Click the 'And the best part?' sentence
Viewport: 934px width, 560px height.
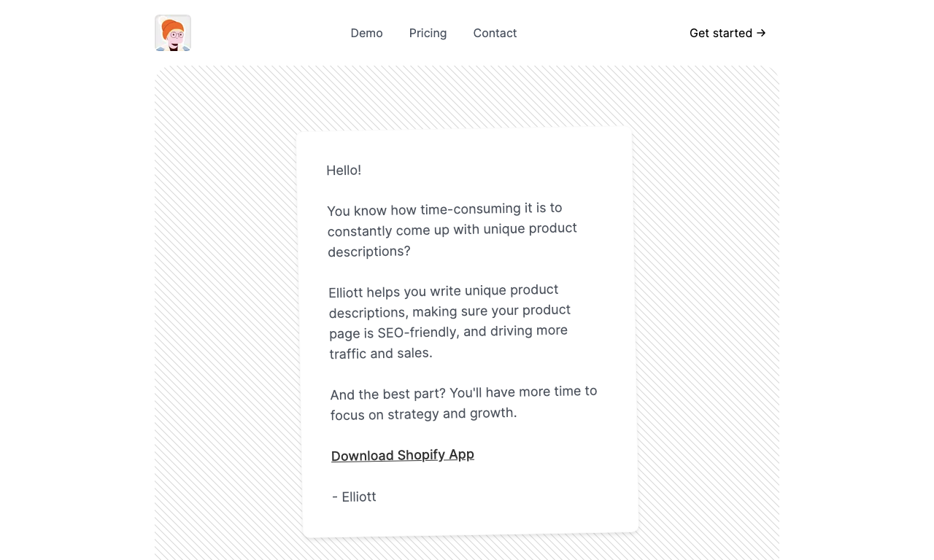387,394
